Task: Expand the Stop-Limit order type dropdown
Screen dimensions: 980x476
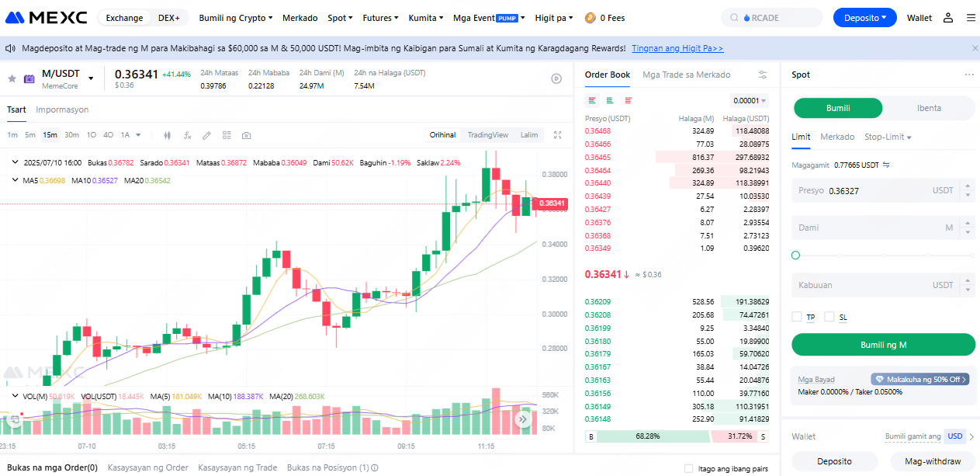Action: (x=888, y=137)
